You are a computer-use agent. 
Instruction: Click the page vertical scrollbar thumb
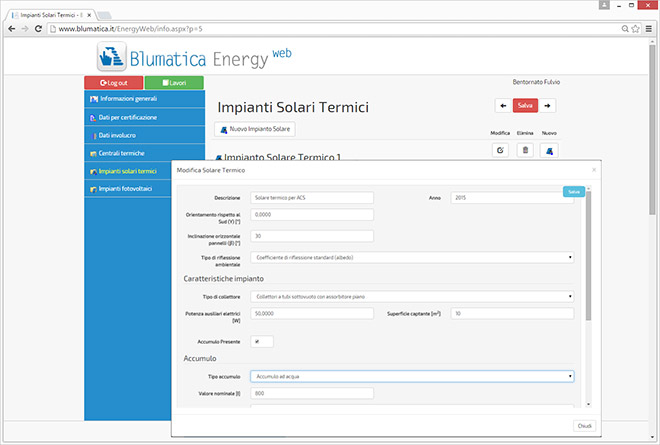click(652, 131)
